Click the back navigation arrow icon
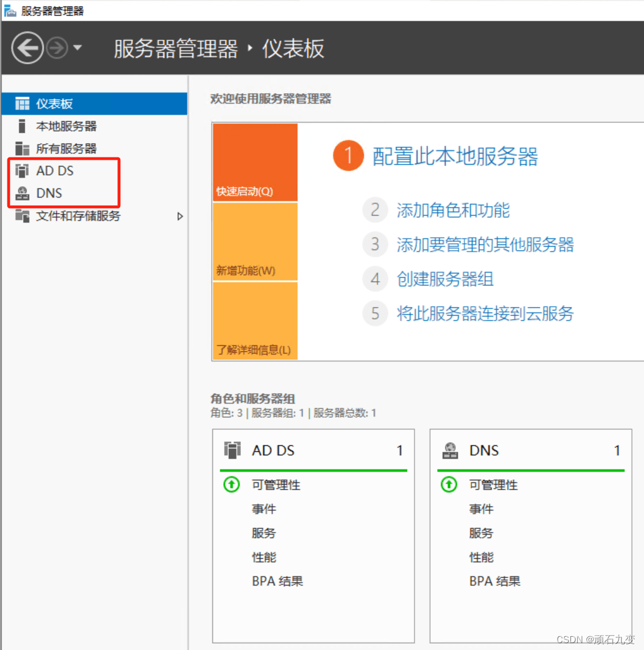Viewport: 644px width, 650px height. [x=28, y=48]
